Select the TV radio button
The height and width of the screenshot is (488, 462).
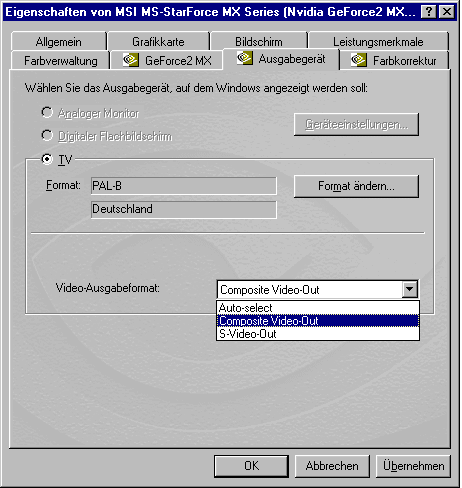pos(47,159)
